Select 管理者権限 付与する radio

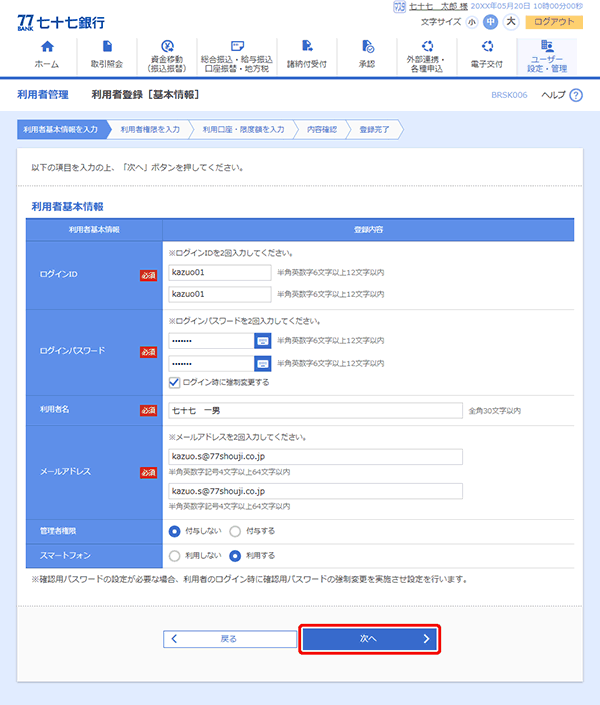pyautogui.click(x=235, y=531)
